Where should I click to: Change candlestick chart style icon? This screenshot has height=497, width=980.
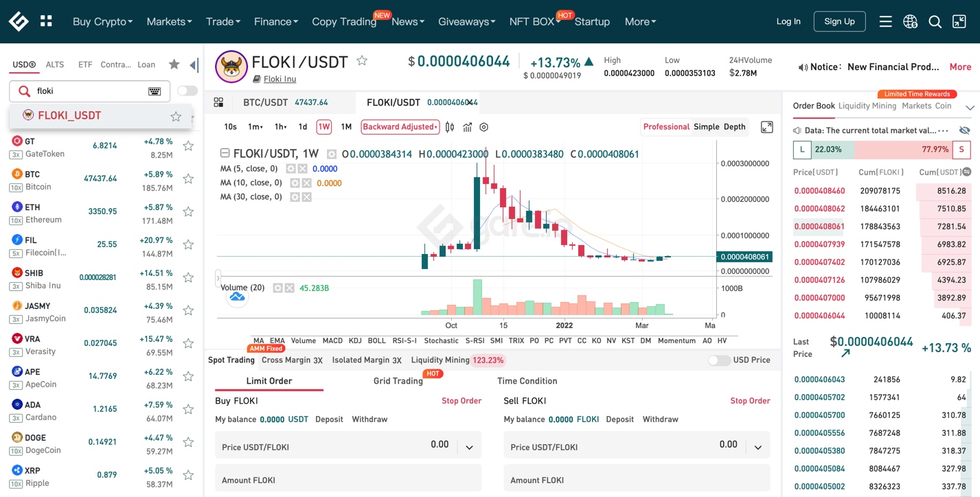tap(450, 127)
